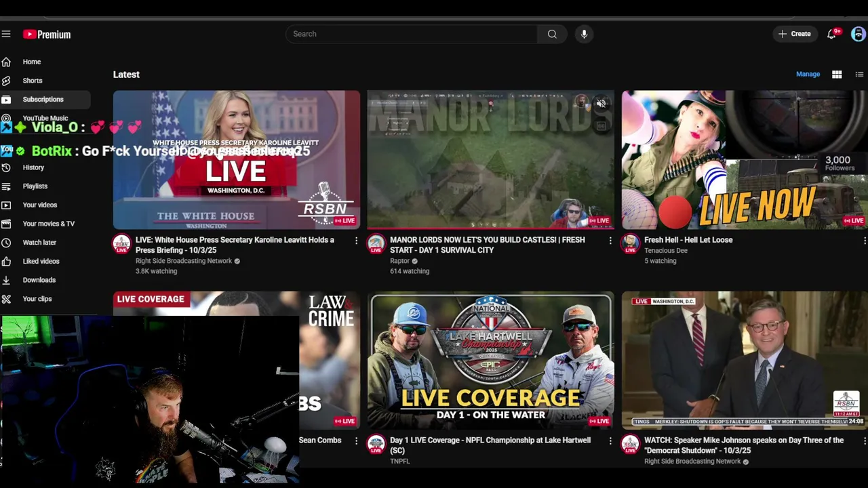Click the Create button
Screen dimensions: 868x488
click(794, 34)
